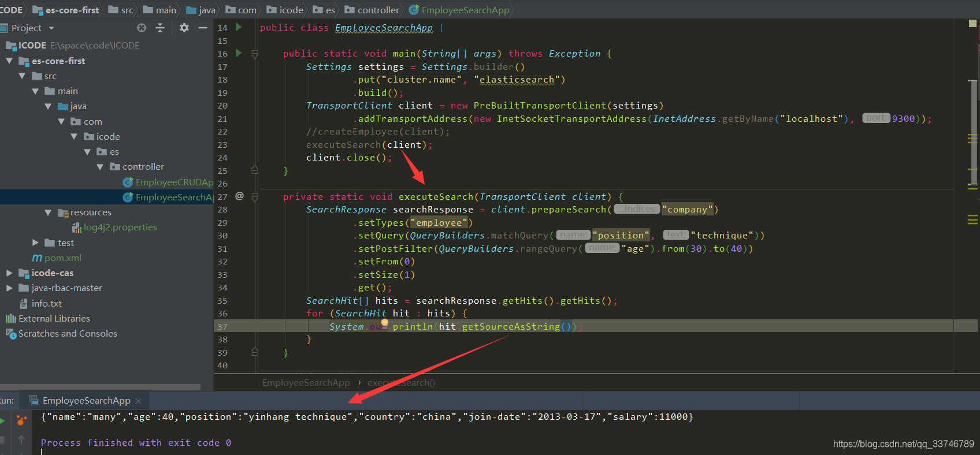
Task: Expand the test folder
Action: click(35, 243)
